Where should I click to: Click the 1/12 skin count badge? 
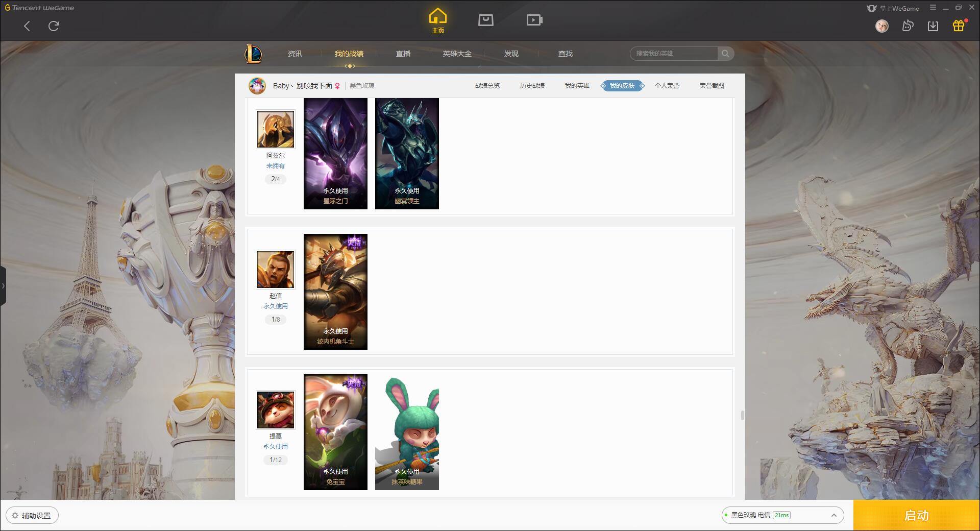tap(276, 460)
